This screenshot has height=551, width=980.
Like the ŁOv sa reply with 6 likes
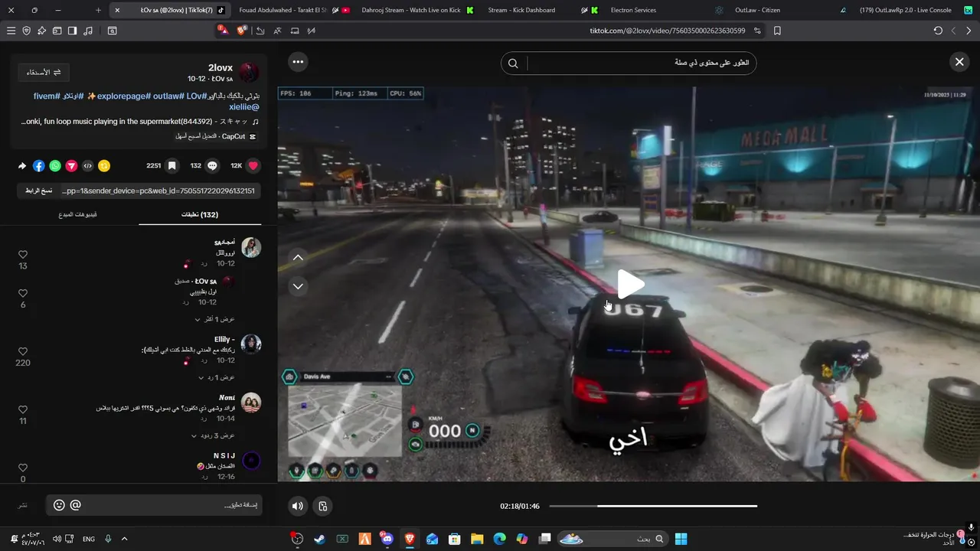coord(23,293)
